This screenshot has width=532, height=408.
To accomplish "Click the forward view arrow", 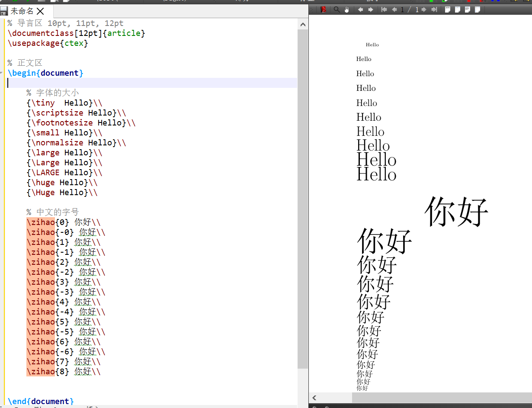I will click(371, 10).
